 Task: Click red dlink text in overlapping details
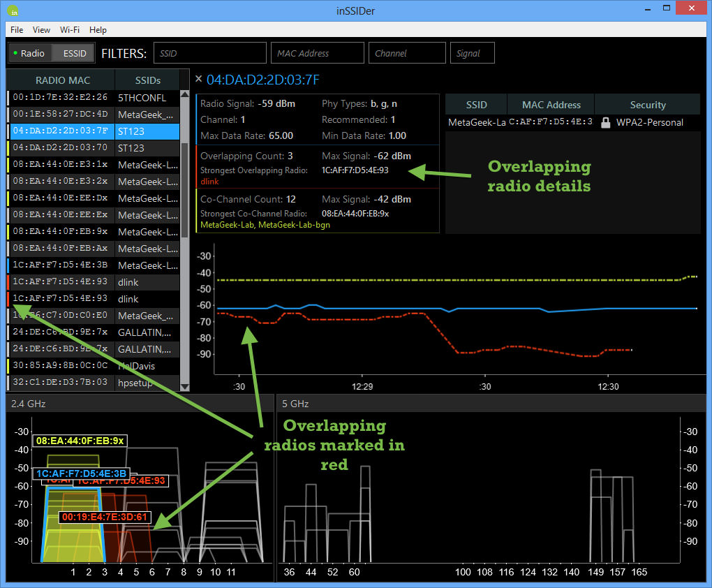[x=210, y=182]
